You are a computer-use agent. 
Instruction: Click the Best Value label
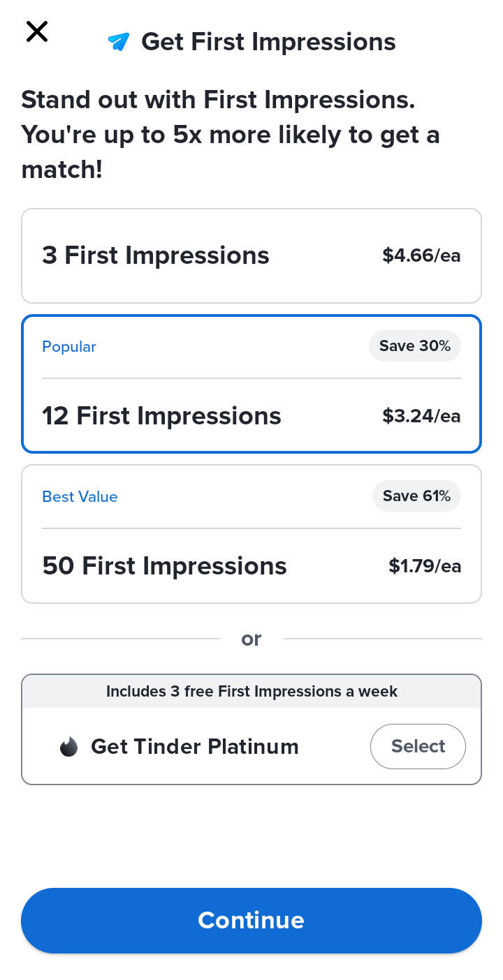[80, 497]
